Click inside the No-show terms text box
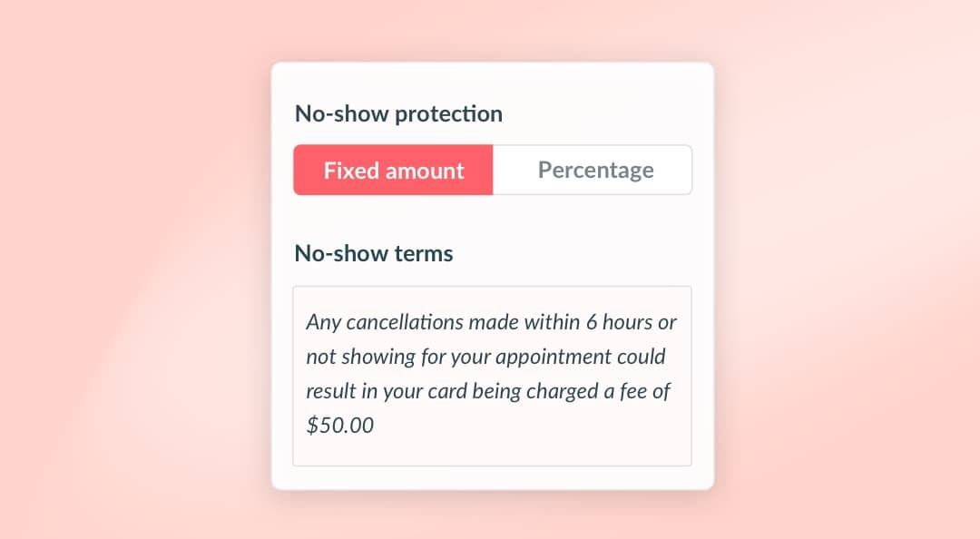Screen dimensions: 980x539 pyautogui.click(x=492, y=376)
